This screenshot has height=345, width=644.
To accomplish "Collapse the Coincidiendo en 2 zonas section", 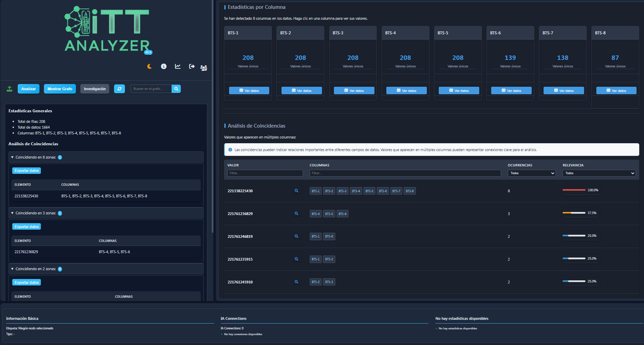I will [x=106, y=269].
